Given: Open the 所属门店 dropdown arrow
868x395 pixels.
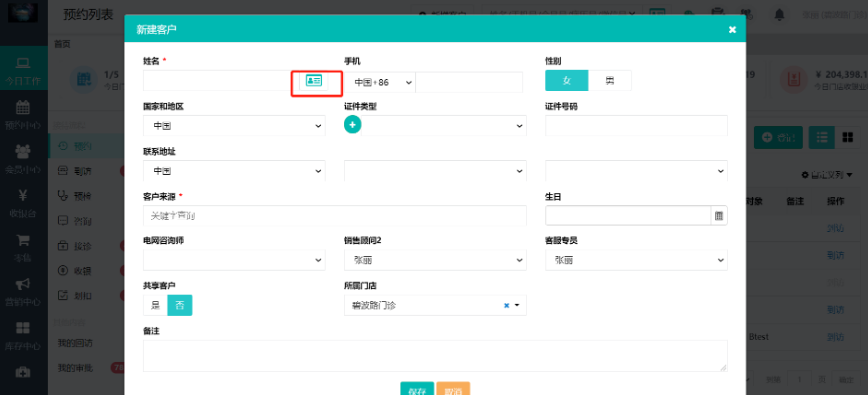Looking at the screenshot, I should (518, 305).
